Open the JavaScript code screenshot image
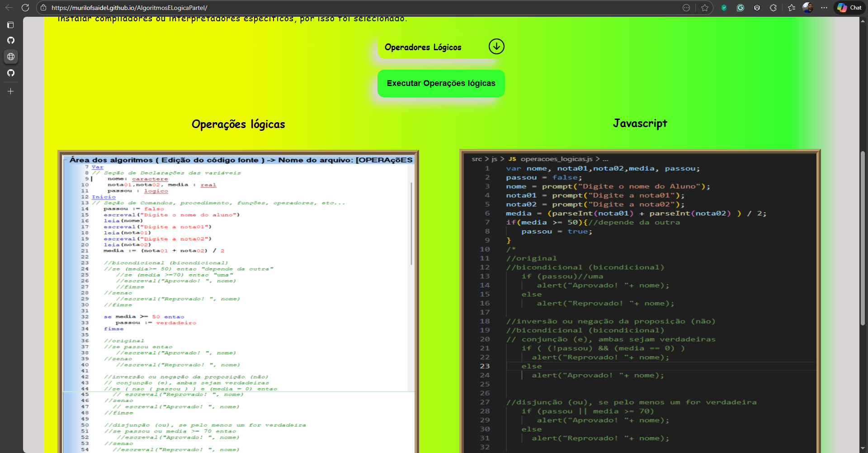The height and width of the screenshot is (453, 868). [x=640, y=301]
